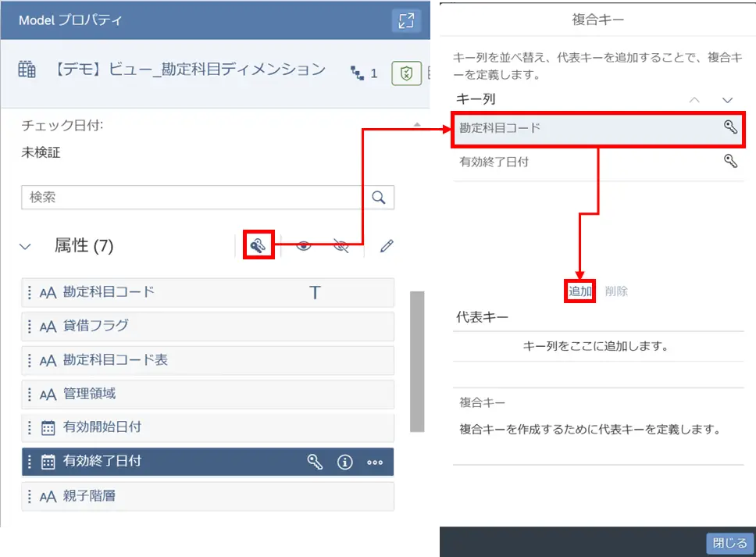The width and height of the screenshot is (756, 557).
Task: Click the キー列をここに追加します placeholder
Action: [595, 346]
